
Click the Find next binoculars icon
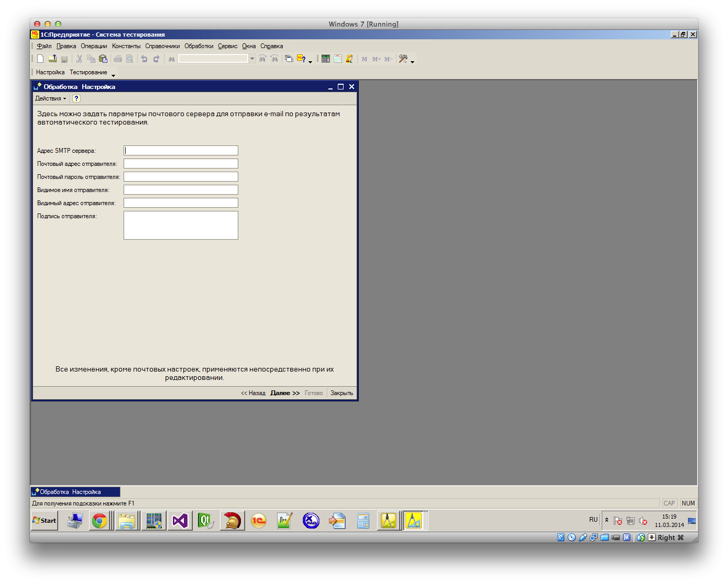coord(262,59)
